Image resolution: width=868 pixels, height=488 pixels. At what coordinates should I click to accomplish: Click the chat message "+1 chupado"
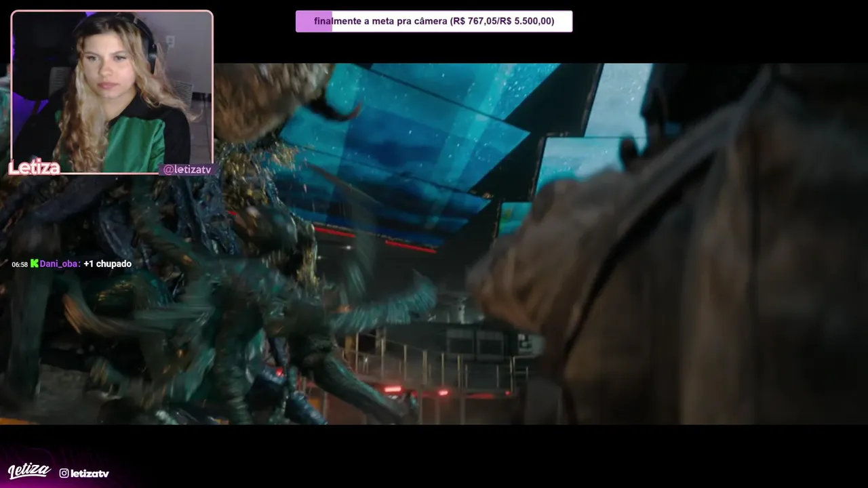(x=108, y=264)
